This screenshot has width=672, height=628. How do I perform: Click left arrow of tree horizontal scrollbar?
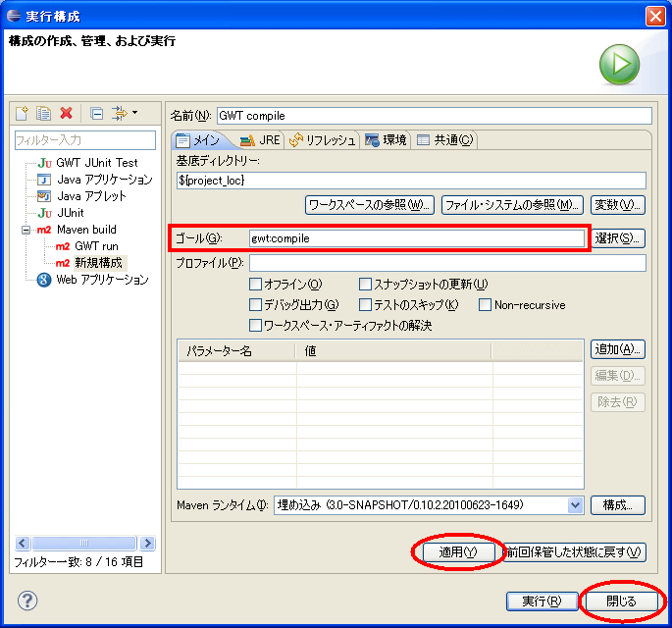[x=23, y=544]
